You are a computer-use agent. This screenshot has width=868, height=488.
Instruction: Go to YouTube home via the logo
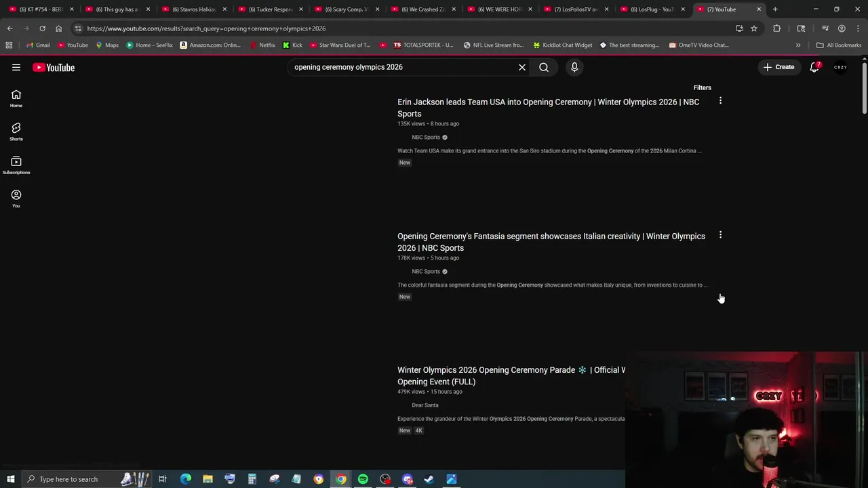(54, 67)
